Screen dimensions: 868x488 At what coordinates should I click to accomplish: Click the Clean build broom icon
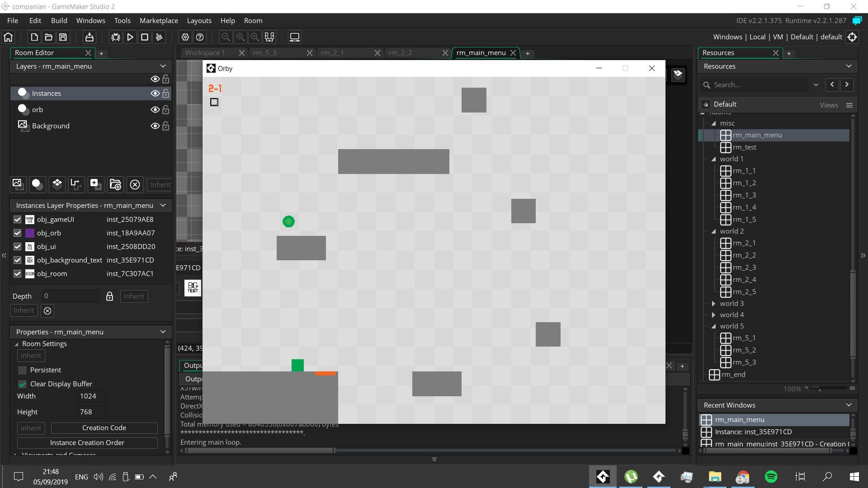159,37
